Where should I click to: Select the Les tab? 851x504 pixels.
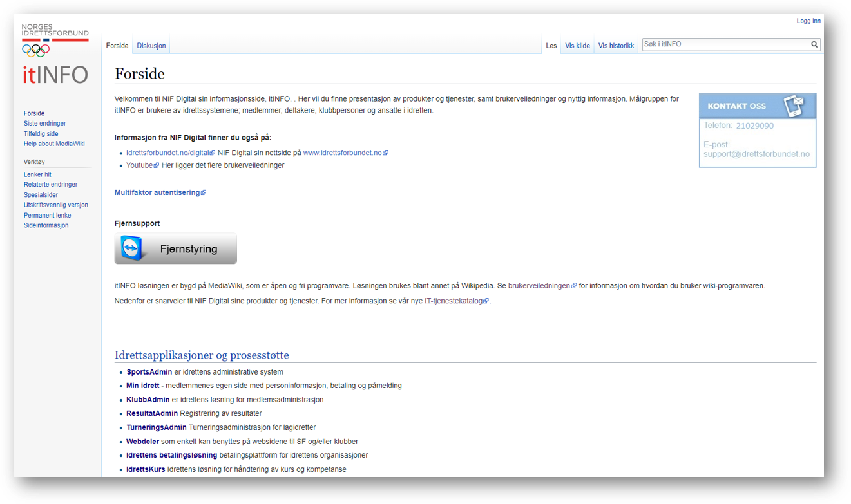(551, 46)
